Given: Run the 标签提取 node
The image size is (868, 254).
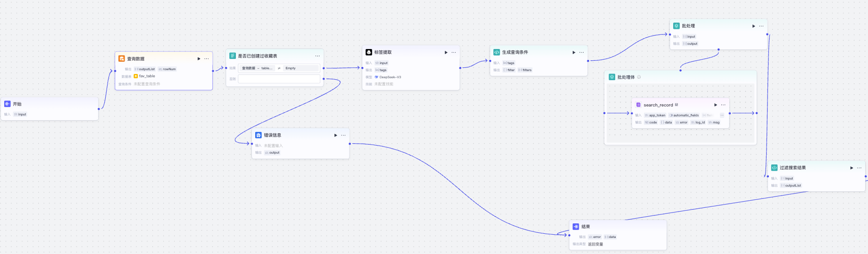Looking at the screenshot, I should point(446,52).
